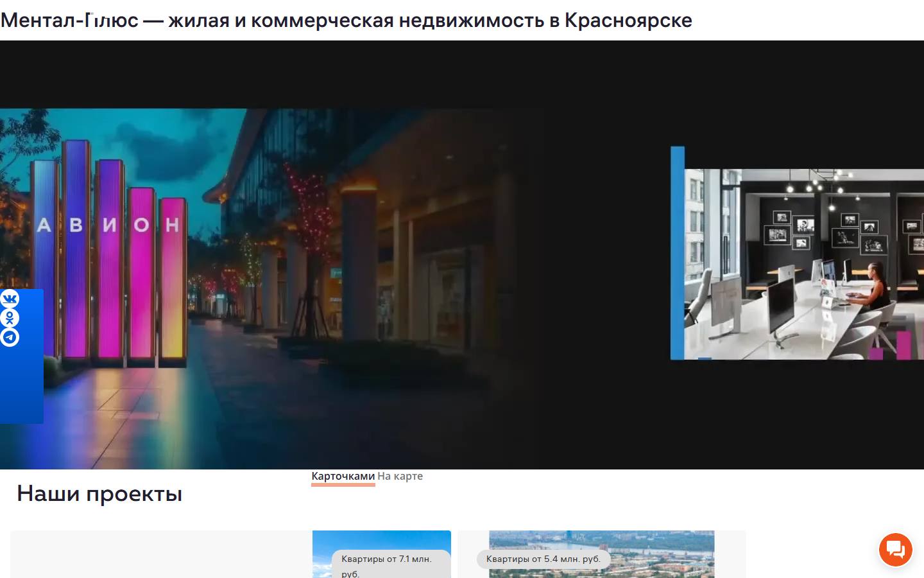Open the orange live chat button
Screen dimensions: 924x578
(x=896, y=550)
